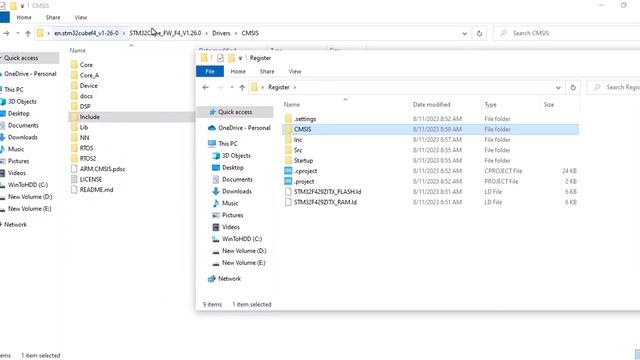Click the LICENSE file icon in CMSIS window
This screenshot has height=360, width=640.
tap(74, 179)
